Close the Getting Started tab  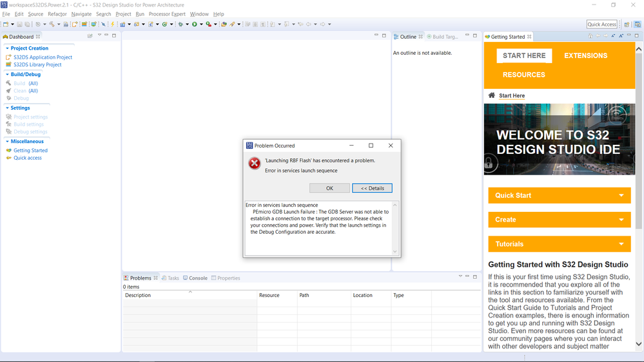click(x=529, y=37)
